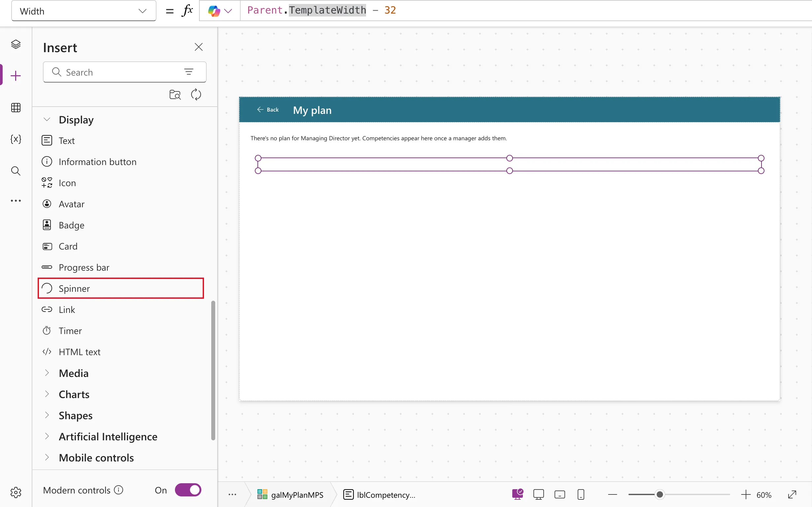Click the zoom slider handle
This screenshot has width=812, height=507.
click(x=660, y=494)
